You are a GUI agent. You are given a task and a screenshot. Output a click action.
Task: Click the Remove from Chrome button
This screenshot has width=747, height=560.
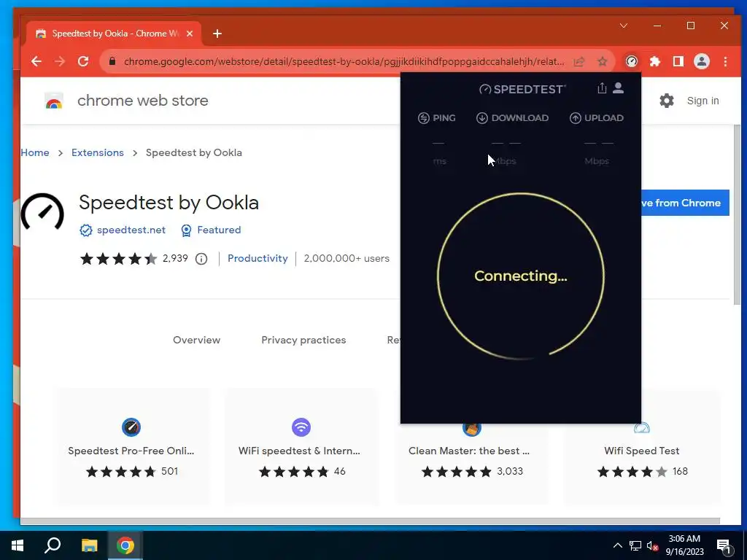click(x=684, y=203)
